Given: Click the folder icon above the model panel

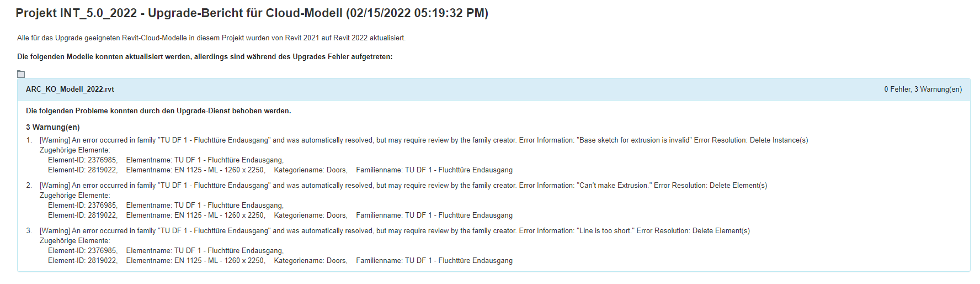Looking at the screenshot, I should pos(21,74).
